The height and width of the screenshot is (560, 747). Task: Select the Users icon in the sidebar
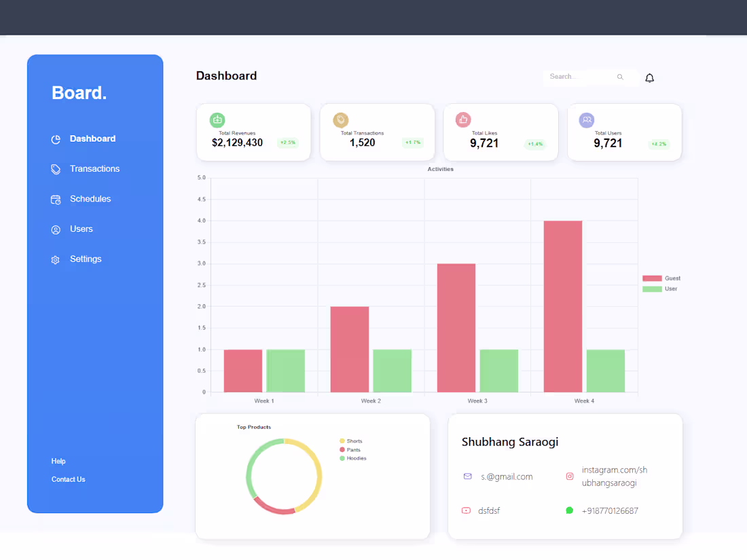(x=55, y=229)
